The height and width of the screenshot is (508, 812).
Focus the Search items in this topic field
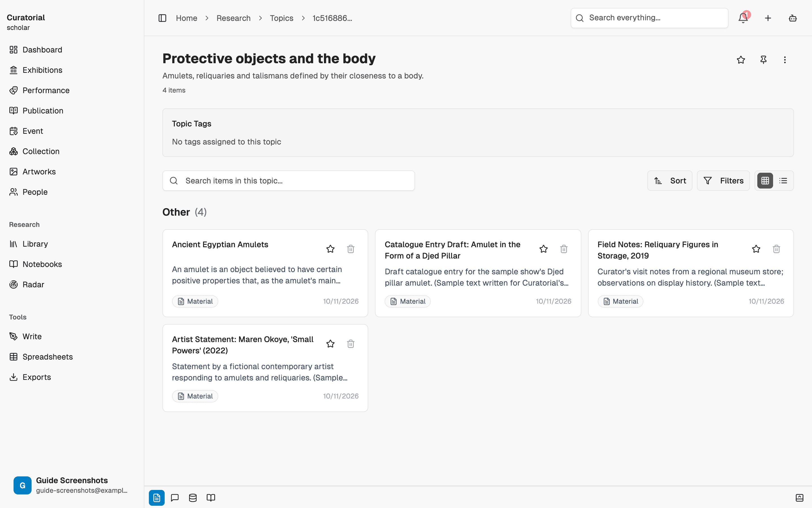point(288,181)
